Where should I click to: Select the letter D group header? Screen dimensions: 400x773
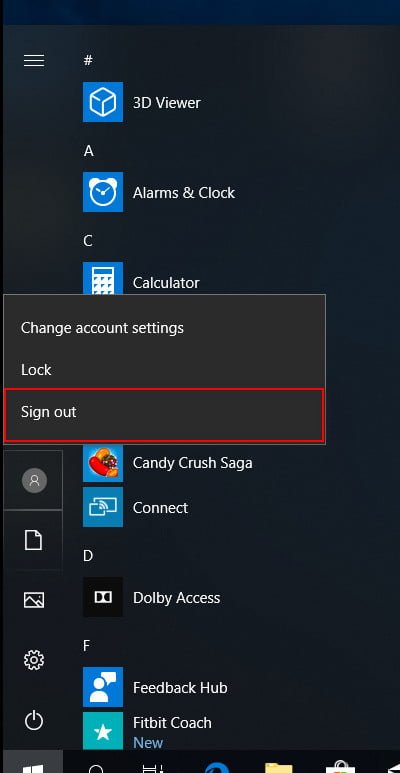pos(88,556)
